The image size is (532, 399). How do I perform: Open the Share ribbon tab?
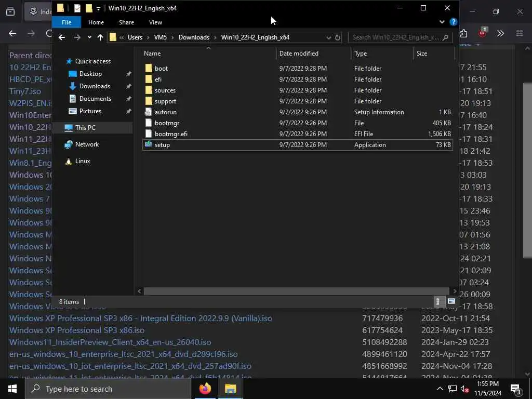pyautogui.click(x=126, y=22)
